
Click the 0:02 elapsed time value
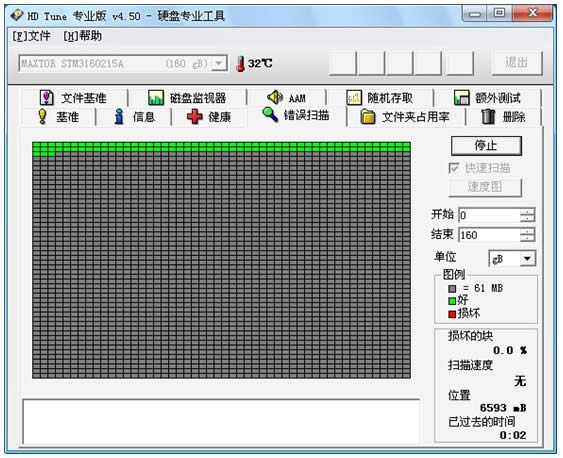pos(513,435)
